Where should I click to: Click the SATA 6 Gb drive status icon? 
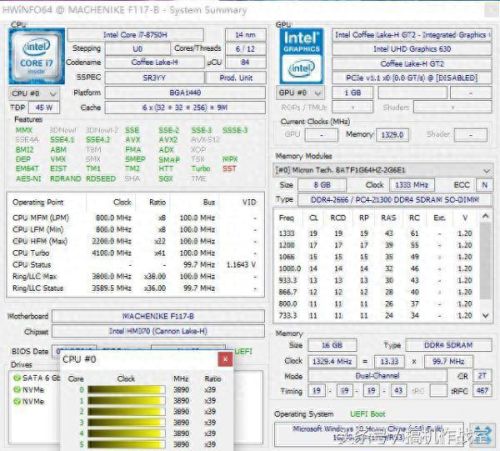[x=17, y=378]
